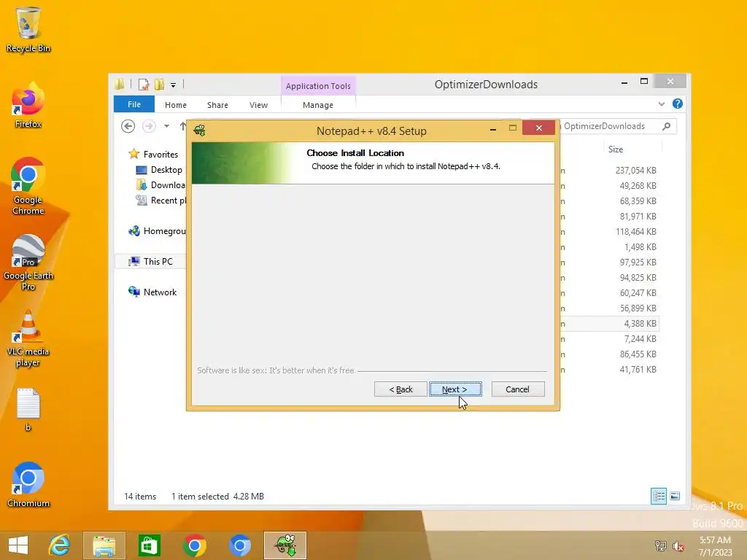Select the Application Tools contextual tab

318,86
